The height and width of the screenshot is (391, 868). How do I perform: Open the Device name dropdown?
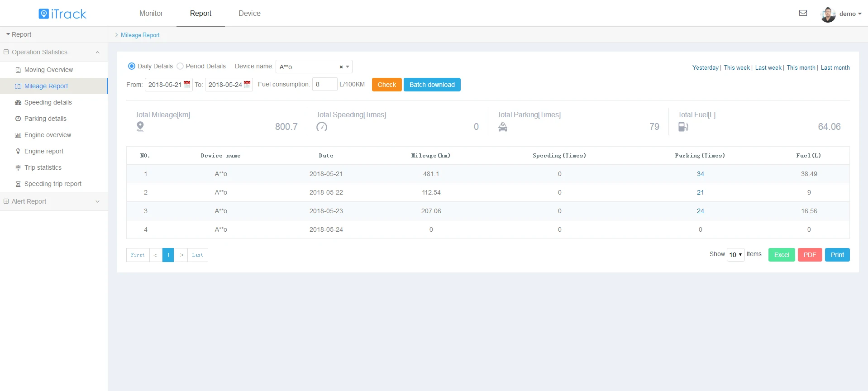click(314, 67)
